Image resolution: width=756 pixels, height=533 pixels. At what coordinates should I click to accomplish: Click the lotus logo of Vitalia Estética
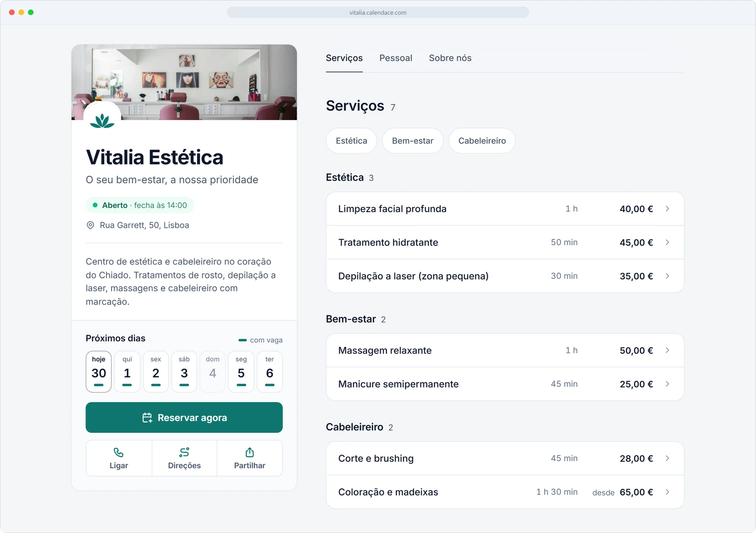point(102,120)
